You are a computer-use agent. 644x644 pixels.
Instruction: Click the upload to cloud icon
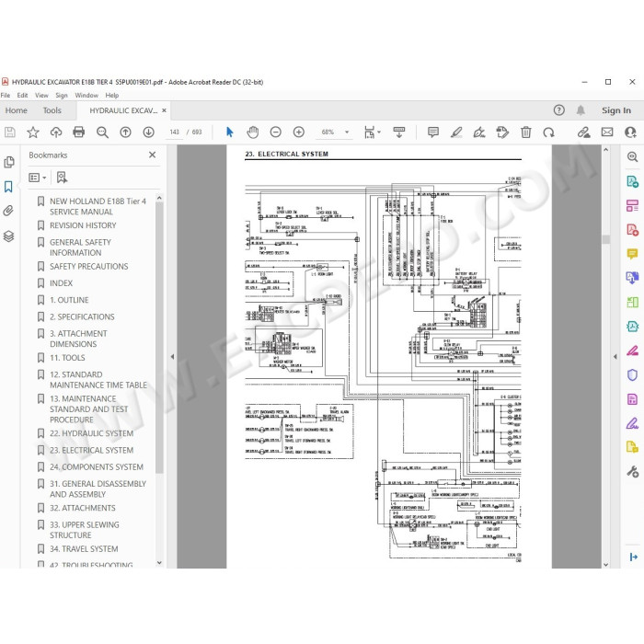coord(56,132)
